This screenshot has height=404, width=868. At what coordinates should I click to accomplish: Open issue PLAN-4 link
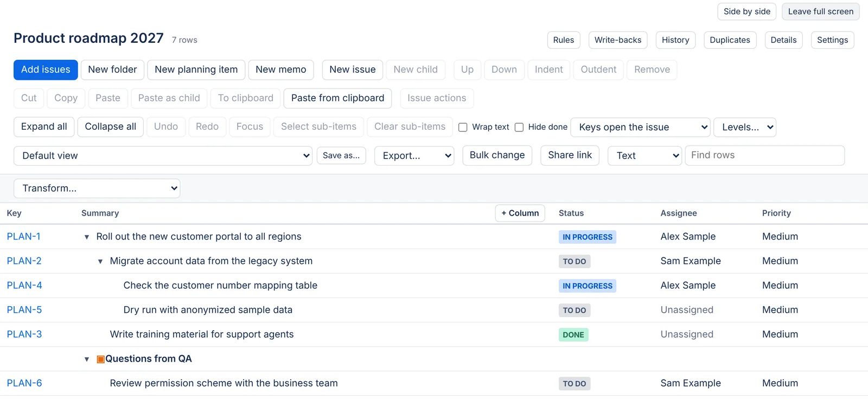pyautogui.click(x=24, y=286)
